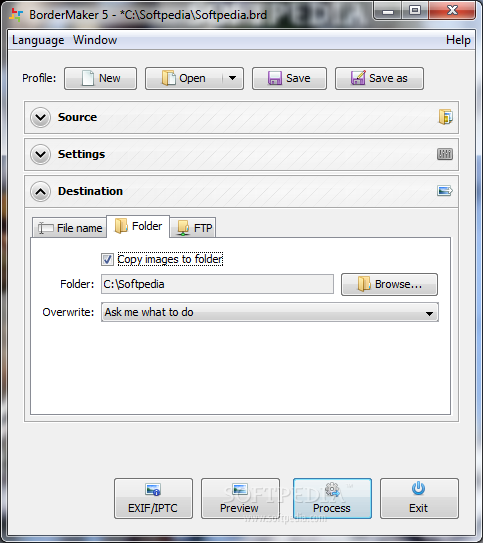Open the Help menu
The image size is (483, 543).
458,40
